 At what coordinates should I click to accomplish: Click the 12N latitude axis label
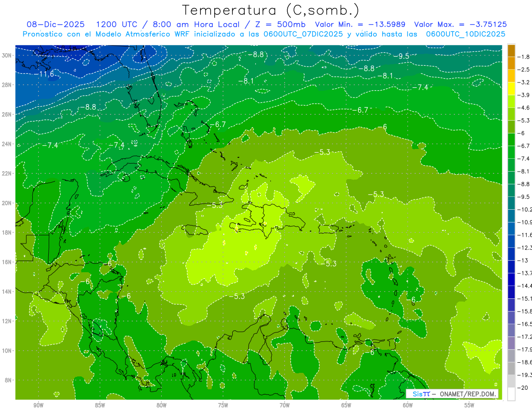click(8, 321)
